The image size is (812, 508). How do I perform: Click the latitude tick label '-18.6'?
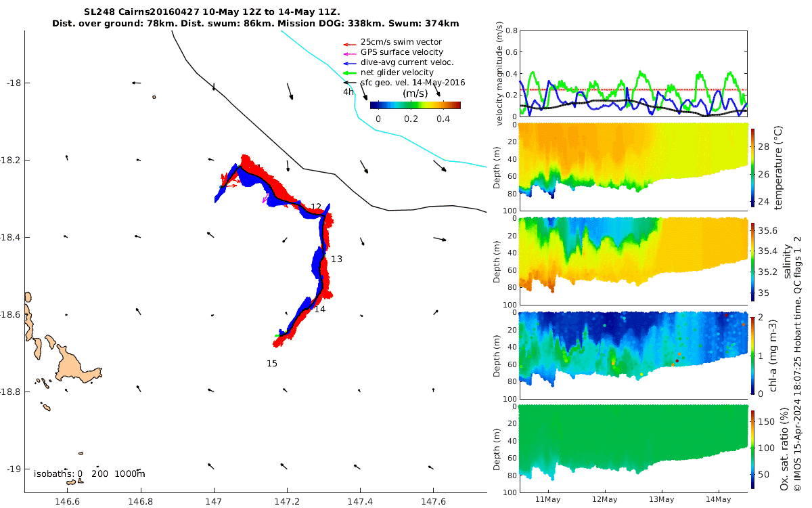(x=12, y=314)
